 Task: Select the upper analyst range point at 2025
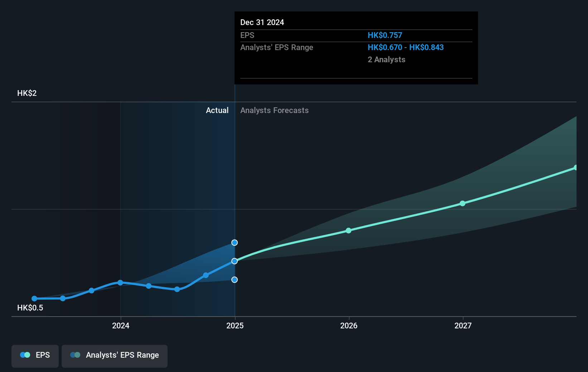coord(235,243)
